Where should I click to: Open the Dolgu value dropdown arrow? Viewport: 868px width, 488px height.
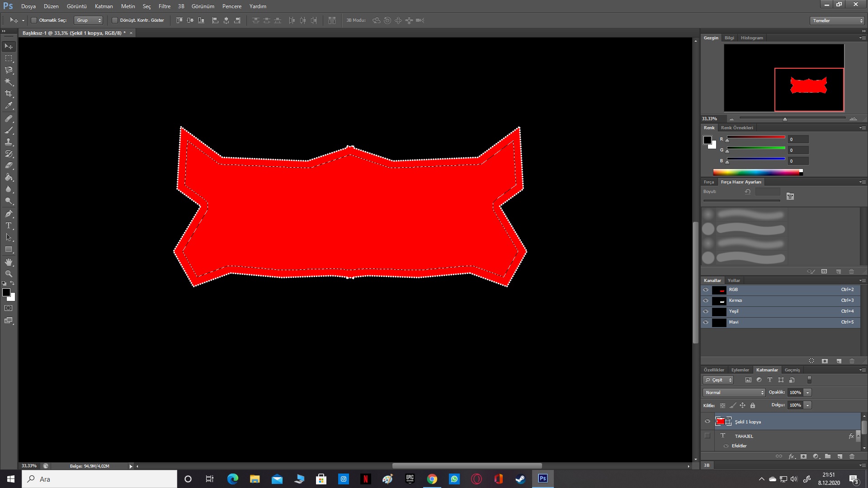[x=807, y=405]
